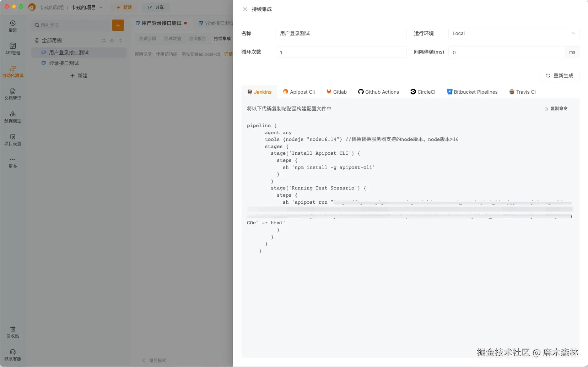Click the orange plus add-case button

click(118, 25)
